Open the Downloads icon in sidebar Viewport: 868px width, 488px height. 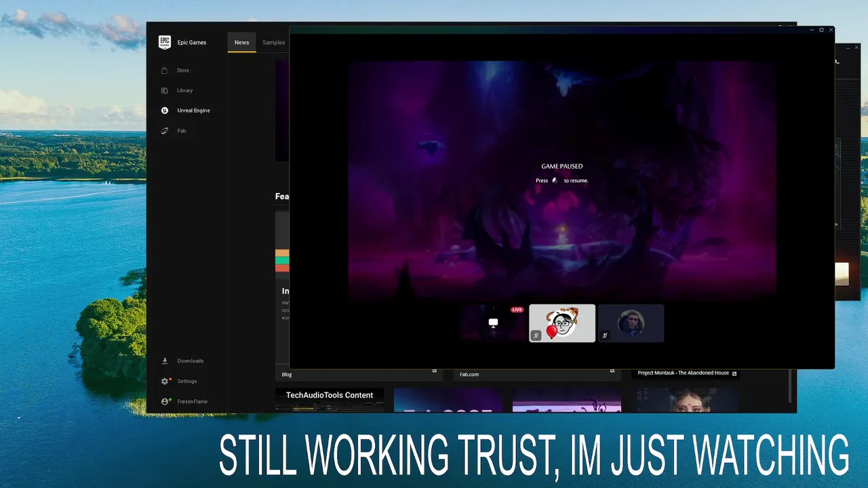coord(165,361)
